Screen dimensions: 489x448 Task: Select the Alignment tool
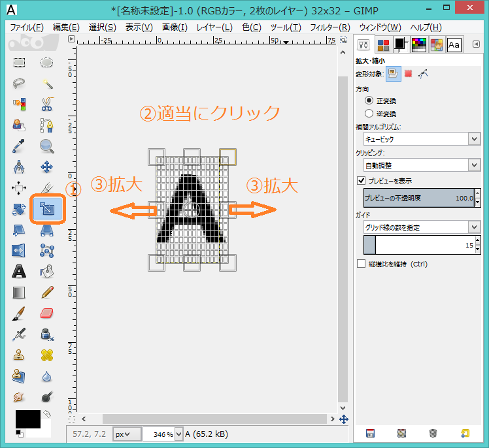[x=19, y=188]
